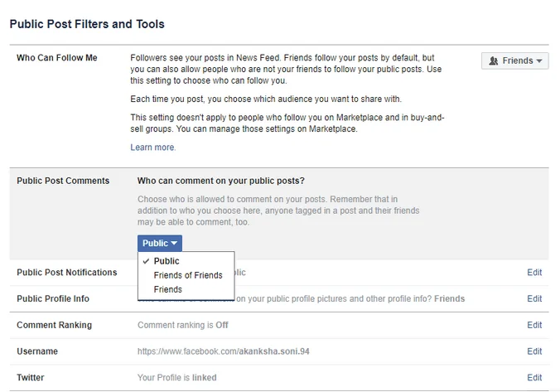
Task: Select Friends option in the open menu
Action: (168, 289)
